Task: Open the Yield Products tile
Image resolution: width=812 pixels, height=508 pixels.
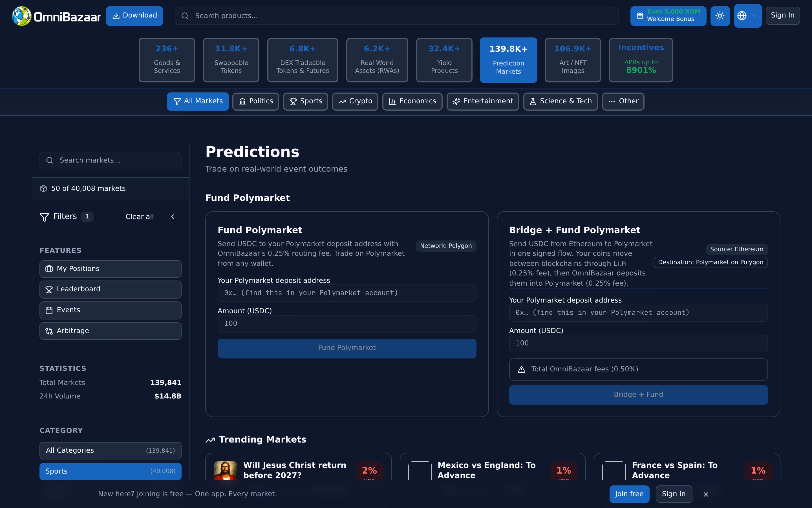Action: (x=444, y=60)
